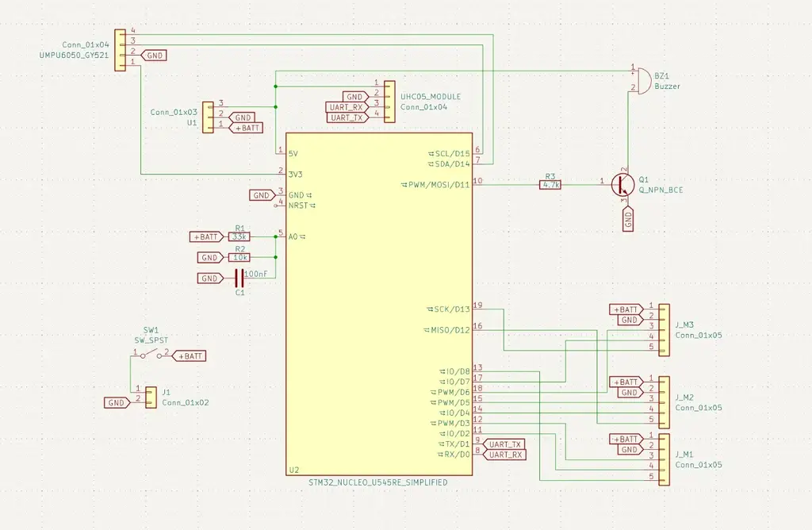Image resolution: width=812 pixels, height=530 pixels.
Task: Select the R1 33k resistor
Action: pyautogui.click(x=239, y=236)
